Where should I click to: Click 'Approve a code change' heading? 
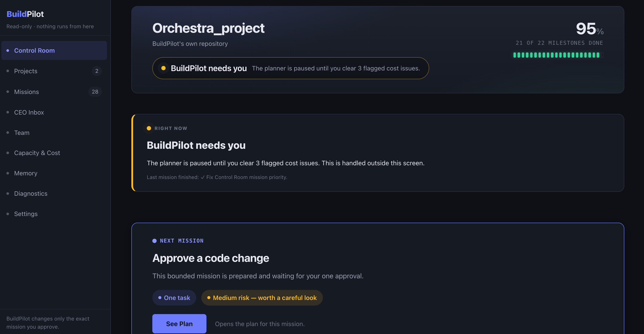pos(211,258)
